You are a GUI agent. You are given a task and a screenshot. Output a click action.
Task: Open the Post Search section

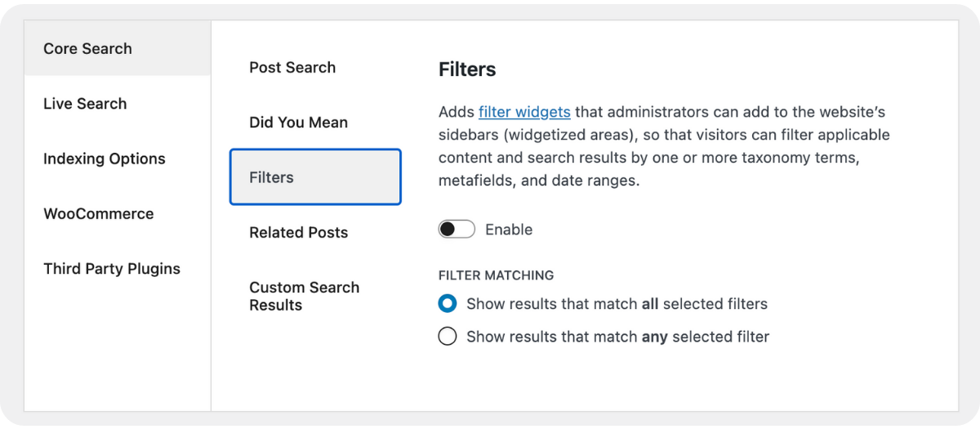pyautogui.click(x=292, y=68)
